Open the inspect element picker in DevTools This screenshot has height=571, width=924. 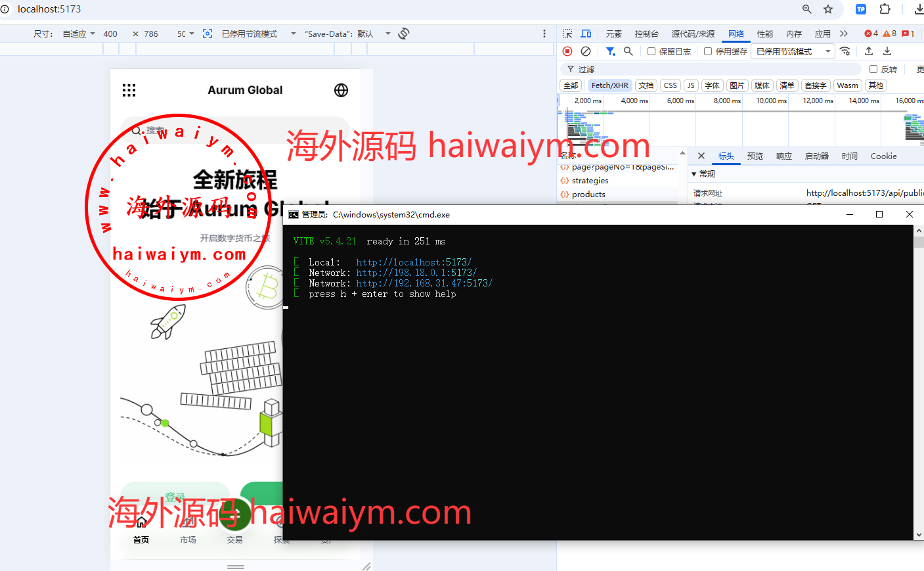pos(567,34)
